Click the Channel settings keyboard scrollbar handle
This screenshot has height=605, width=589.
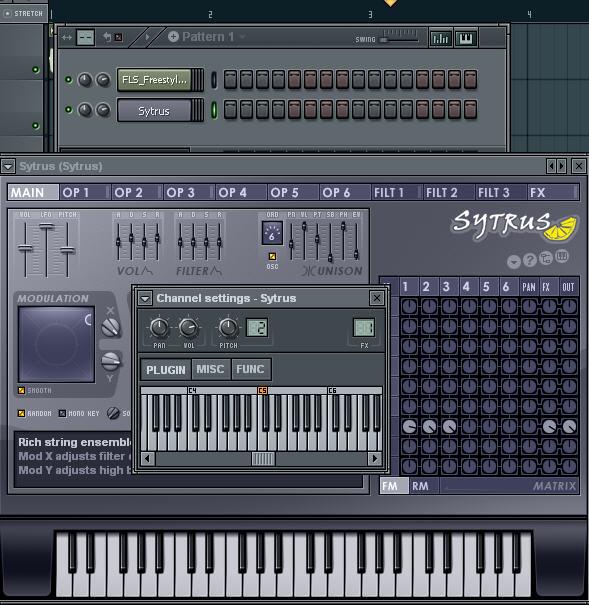(263, 459)
